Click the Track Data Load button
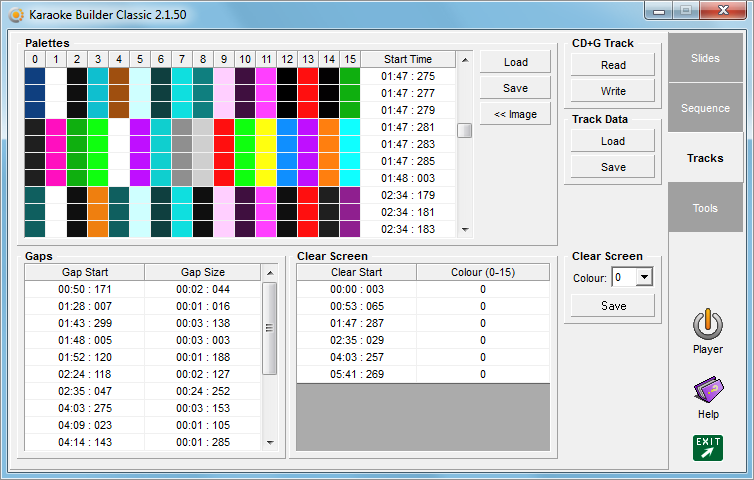This screenshot has height=480, width=754. click(x=613, y=141)
